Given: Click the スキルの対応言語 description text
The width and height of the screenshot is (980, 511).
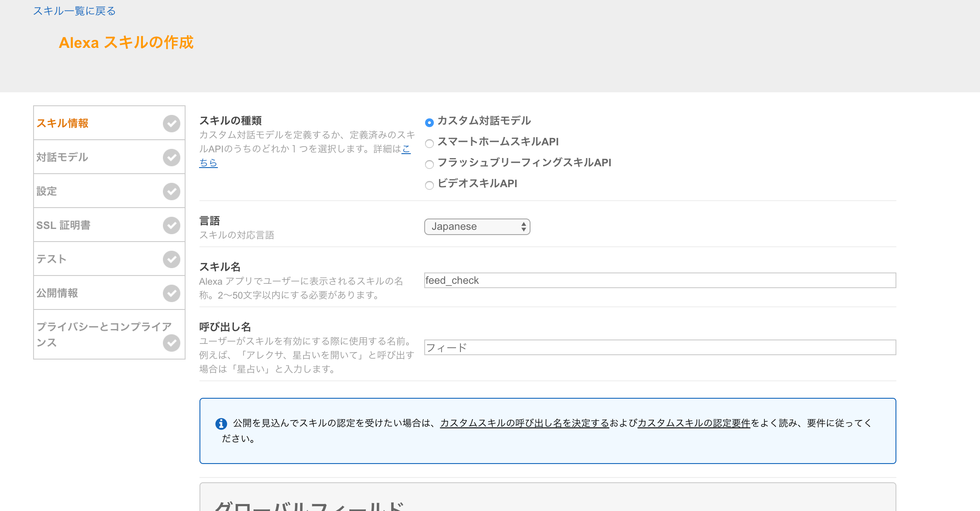Looking at the screenshot, I should point(237,235).
